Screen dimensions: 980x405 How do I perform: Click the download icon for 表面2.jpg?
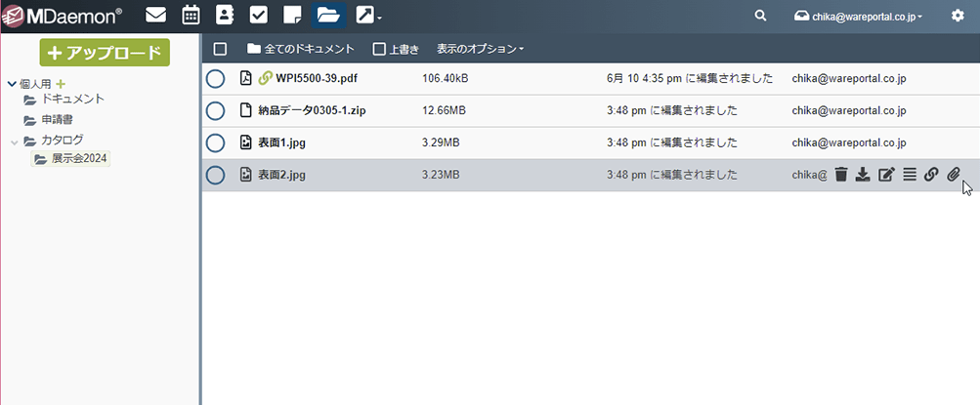(x=863, y=175)
